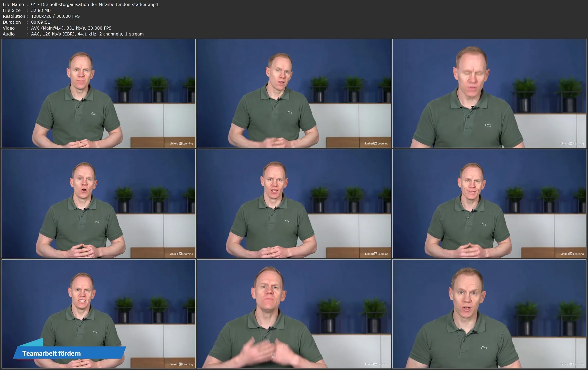Open the thumbnail at the center of the grid
Viewport: 588px width, 370px height.
tap(294, 204)
